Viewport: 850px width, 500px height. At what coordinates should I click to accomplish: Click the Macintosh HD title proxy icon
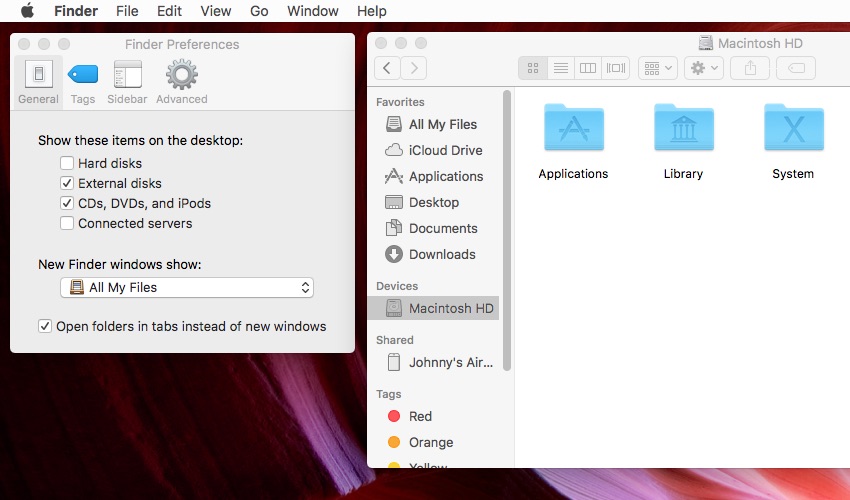(705, 43)
